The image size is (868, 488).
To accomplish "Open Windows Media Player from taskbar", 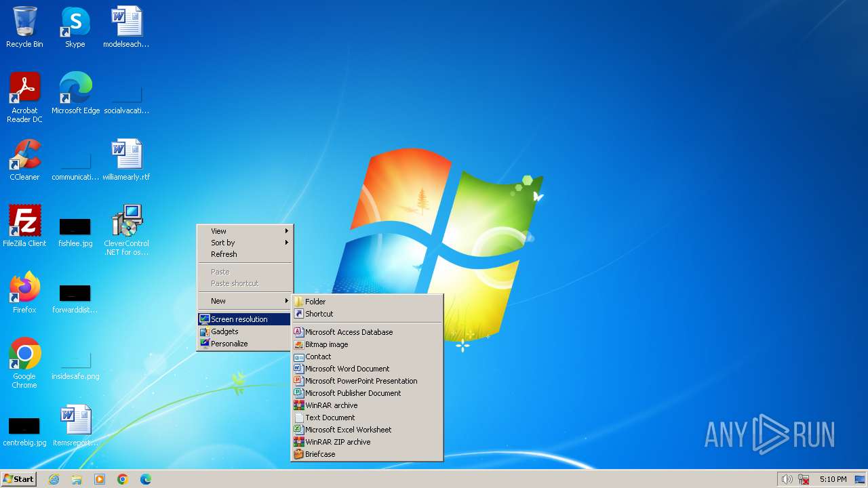I will tap(100, 479).
